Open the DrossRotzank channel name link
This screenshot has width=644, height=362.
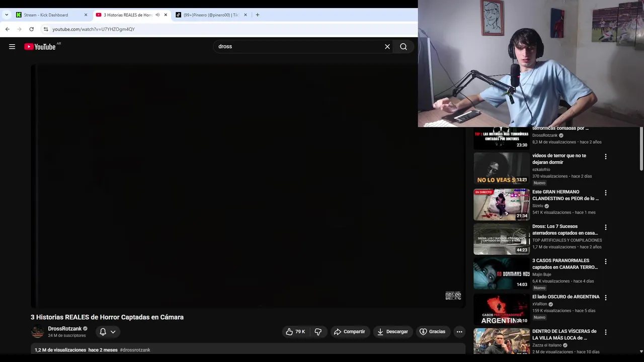(x=65, y=329)
